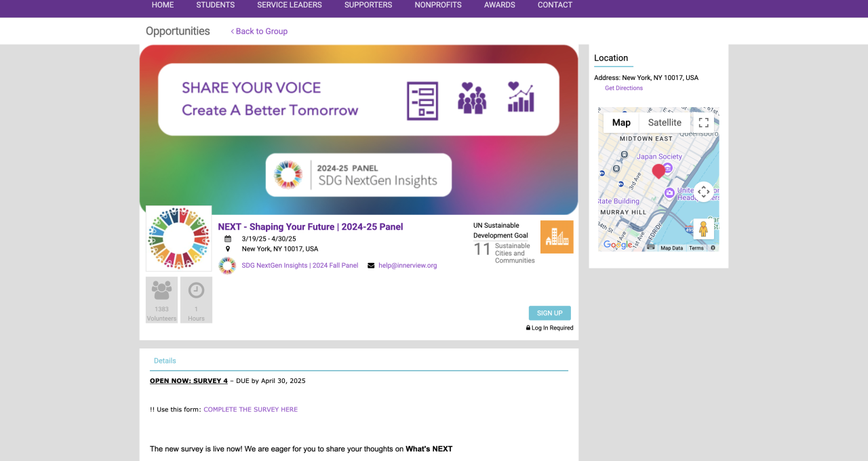Image resolution: width=868 pixels, height=461 pixels.
Task: Click the survey form icon in banner
Action: tap(422, 101)
